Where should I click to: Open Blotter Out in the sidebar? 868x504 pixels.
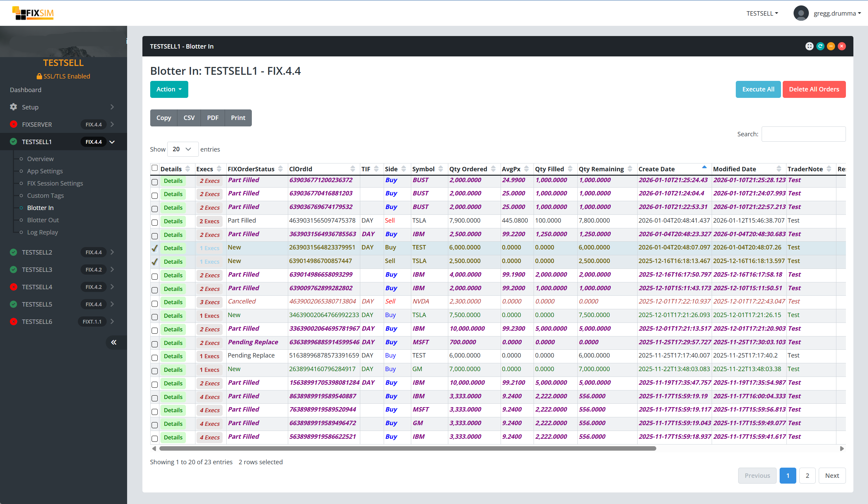pyautogui.click(x=43, y=220)
